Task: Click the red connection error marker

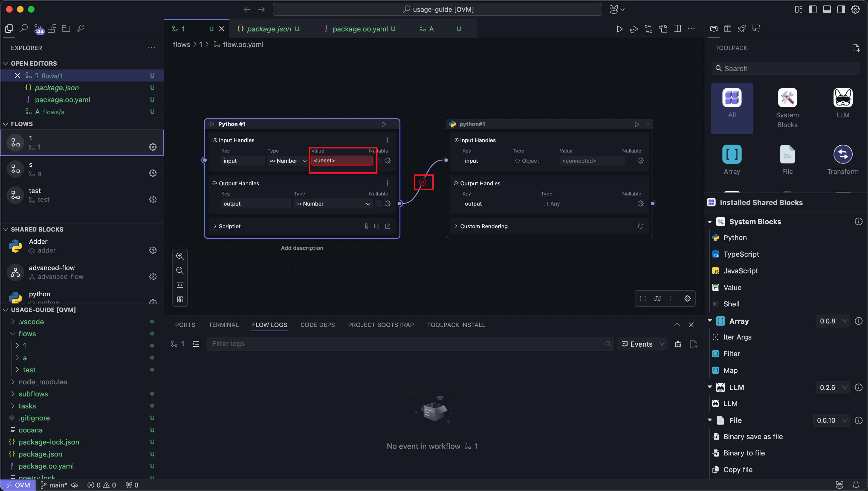Action: click(x=423, y=182)
